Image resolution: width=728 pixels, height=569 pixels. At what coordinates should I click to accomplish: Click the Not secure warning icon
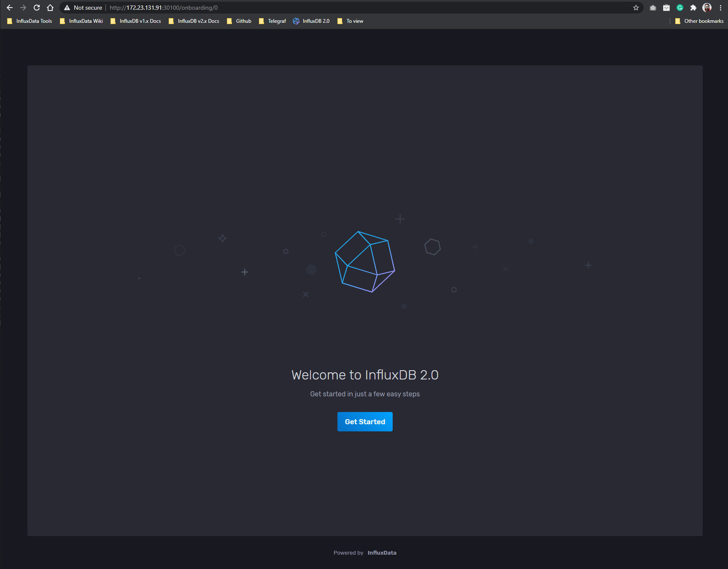pos(67,8)
